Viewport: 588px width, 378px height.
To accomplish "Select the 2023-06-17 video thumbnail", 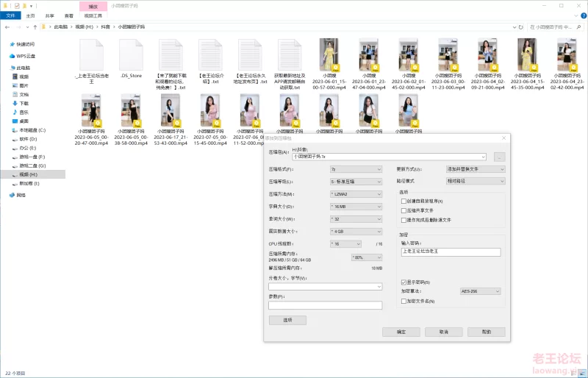I will (x=172, y=110).
